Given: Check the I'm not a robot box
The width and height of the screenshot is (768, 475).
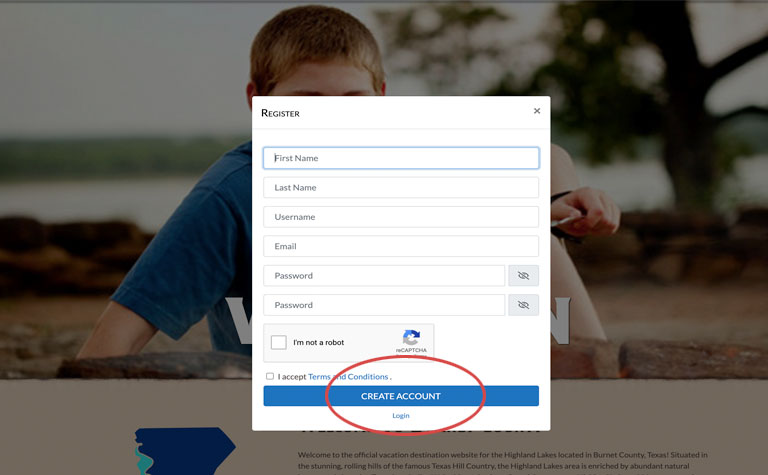Looking at the screenshot, I should click(279, 342).
